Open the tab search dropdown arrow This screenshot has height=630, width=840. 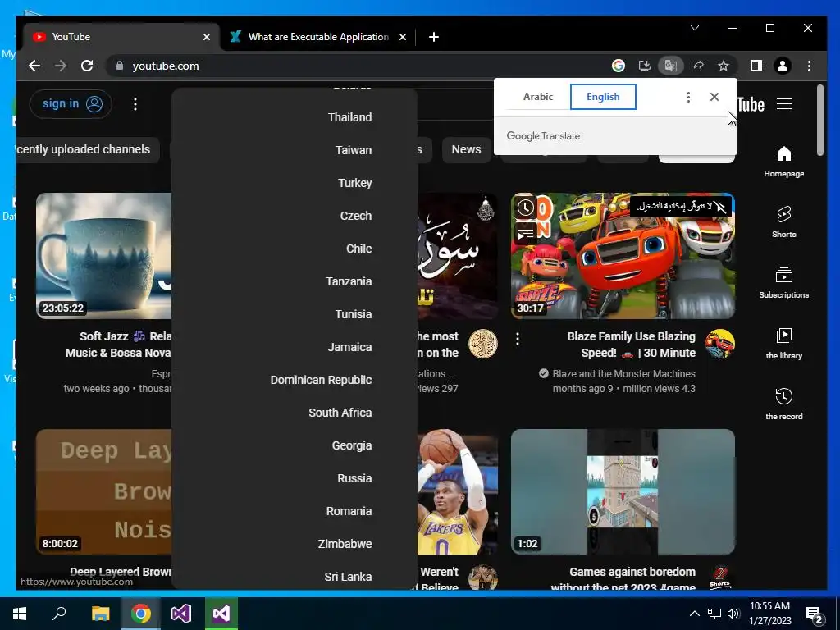(x=695, y=28)
